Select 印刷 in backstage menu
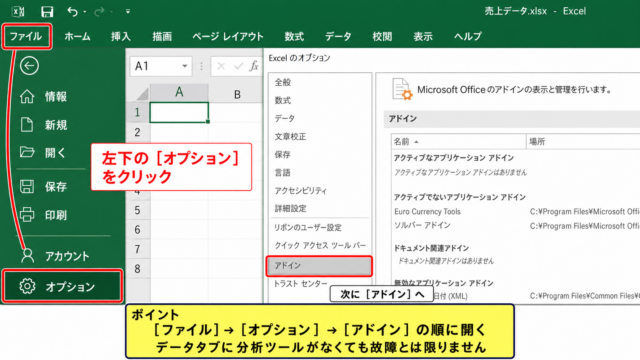Viewport: 640px width, 360px height. click(x=56, y=215)
